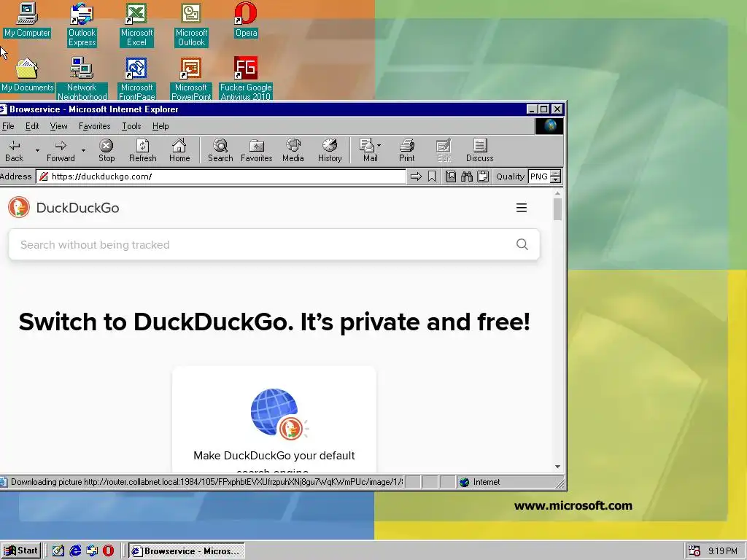The image size is (747, 560).
Task: Click the Browservice taskbar button
Action: click(x=187, y=551)
